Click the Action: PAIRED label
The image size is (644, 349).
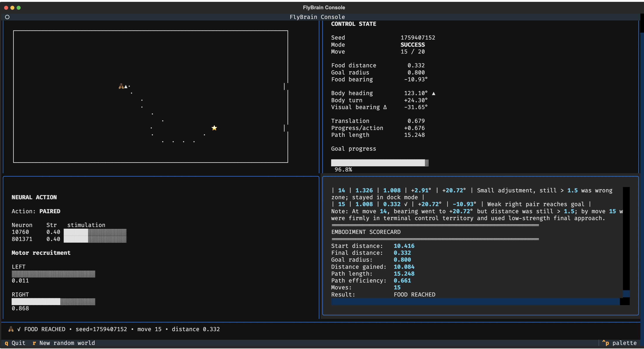(x=36, y=211)
